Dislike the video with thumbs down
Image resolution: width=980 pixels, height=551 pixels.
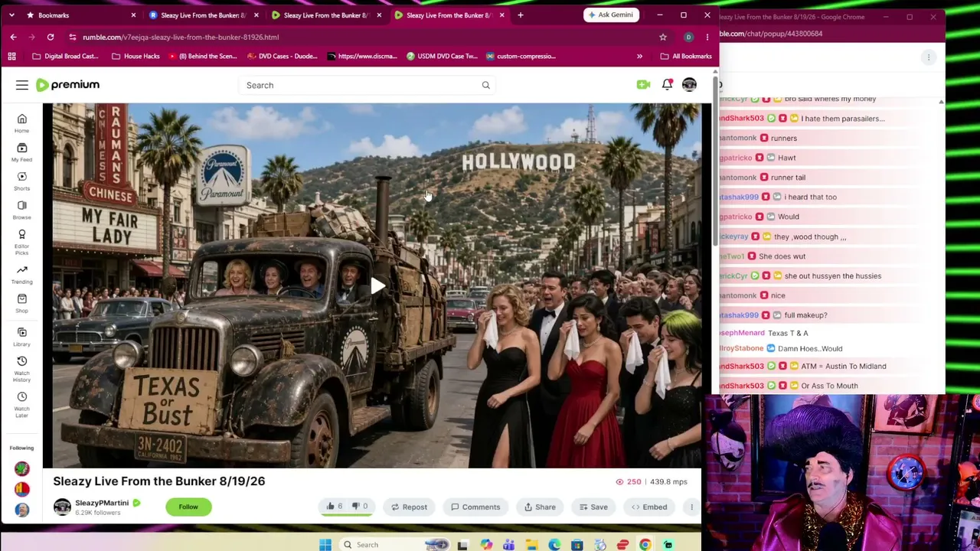pos(359,507)
